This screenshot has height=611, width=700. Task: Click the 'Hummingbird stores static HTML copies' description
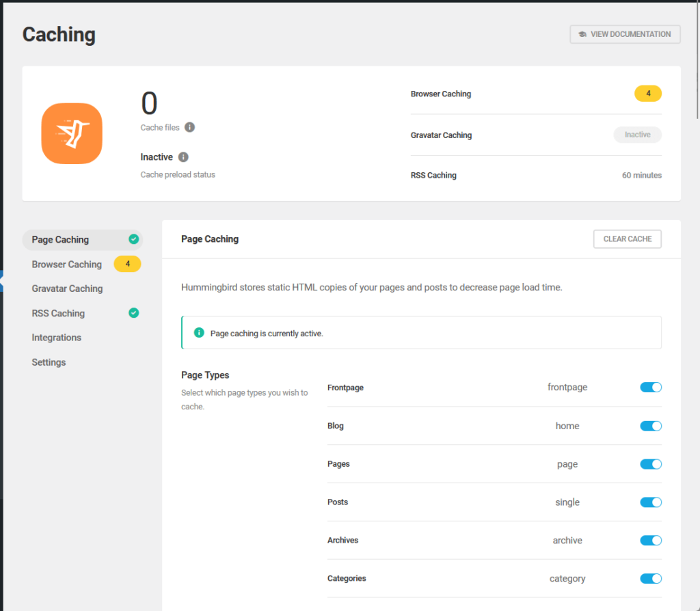tap(371, 288)
